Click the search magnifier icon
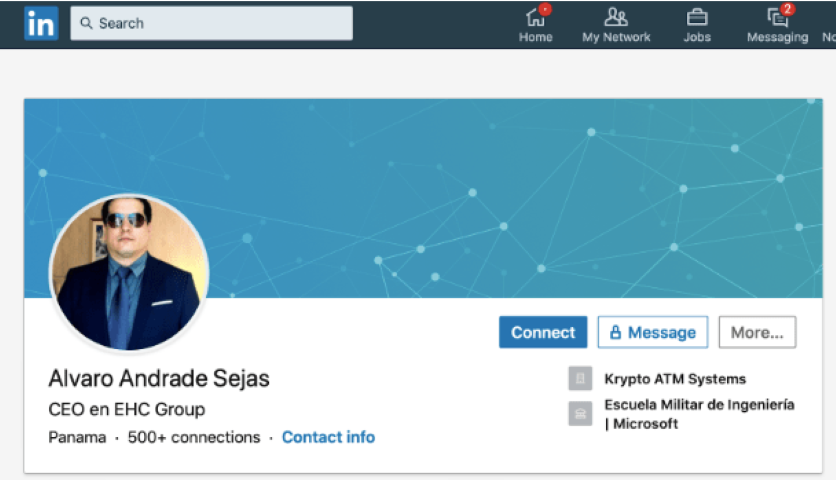The image size is (836, 480). 86,23
